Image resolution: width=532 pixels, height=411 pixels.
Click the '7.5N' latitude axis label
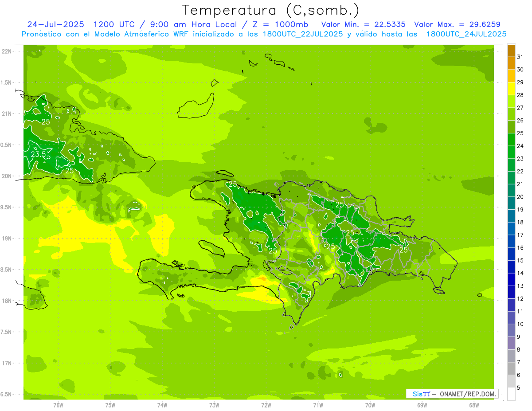pyautogui.click(x=7, y=332)
